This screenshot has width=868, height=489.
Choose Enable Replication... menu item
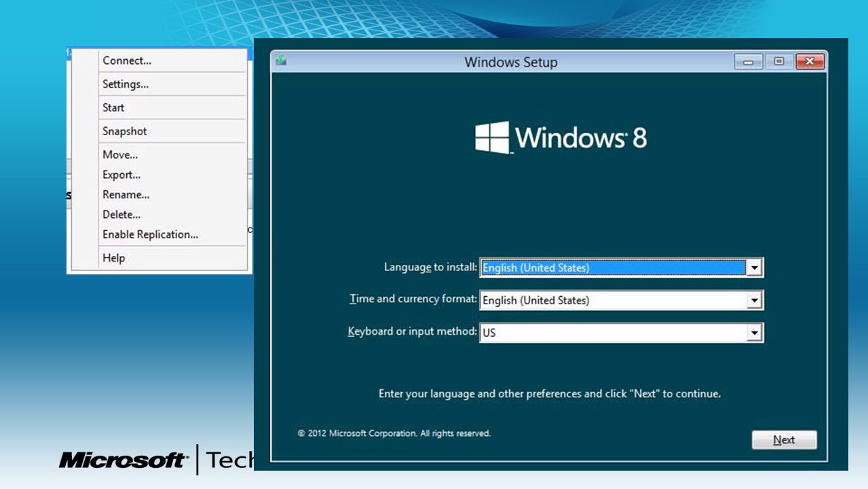click(151, 234)
